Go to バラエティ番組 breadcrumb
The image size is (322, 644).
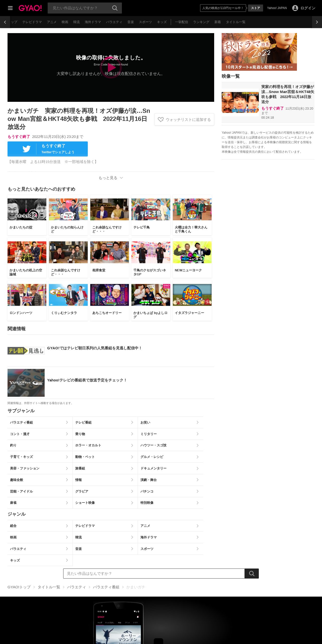point(106,587)
